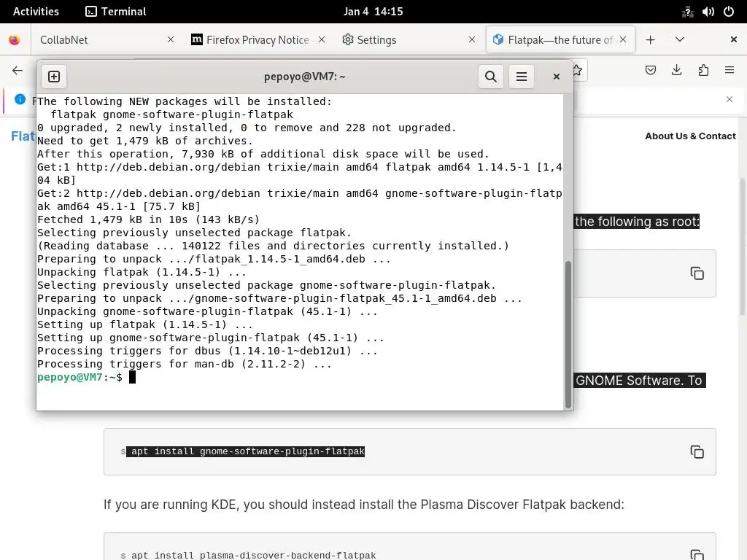Image resolution: width=747 pixels, height=560 pixels.
Task: Open the terminal search tool
Action: click(x=491, y=77)
